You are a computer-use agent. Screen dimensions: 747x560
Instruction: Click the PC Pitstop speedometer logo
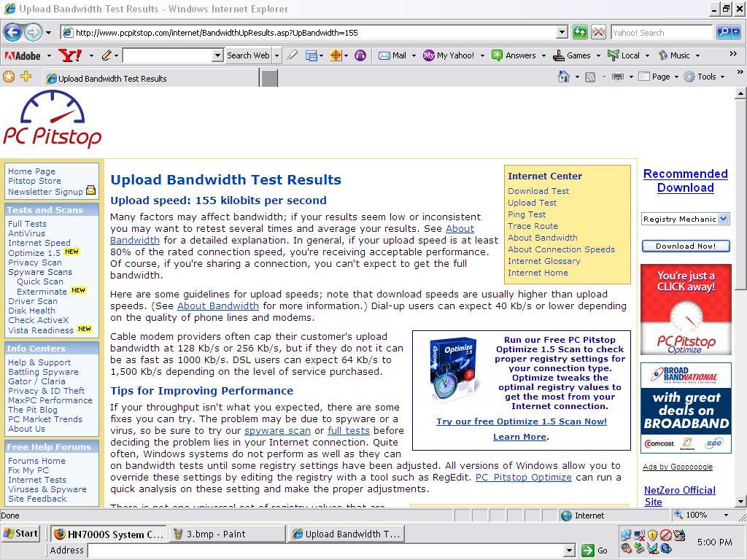click(53, 119)
